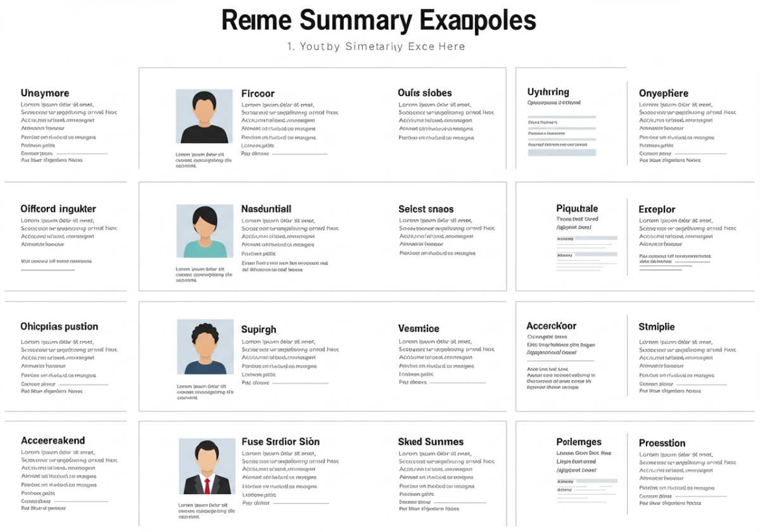Select the 'Vesmiioe' heading
Image resolution: width=760 pixels, height=532 pixels.
tap(419, 329)
